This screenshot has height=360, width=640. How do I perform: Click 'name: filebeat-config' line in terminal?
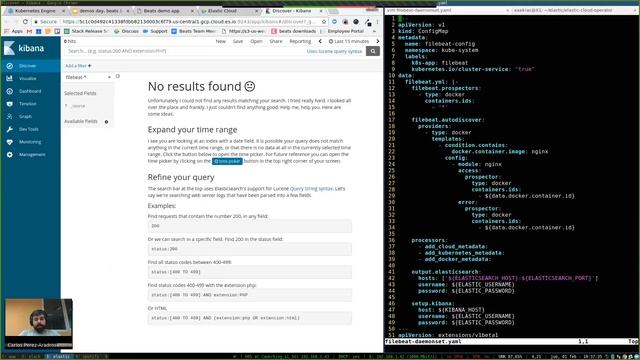[x=440, y=44]
